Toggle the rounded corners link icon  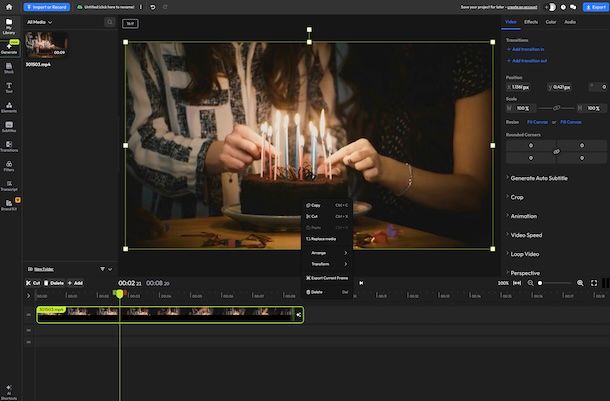[557, 151]
